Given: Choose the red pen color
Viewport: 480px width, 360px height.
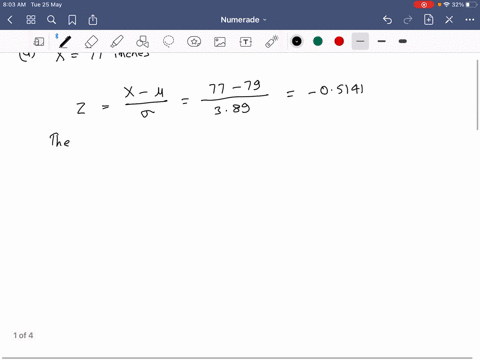Looking at the screenshot, I should coord(339,41).
